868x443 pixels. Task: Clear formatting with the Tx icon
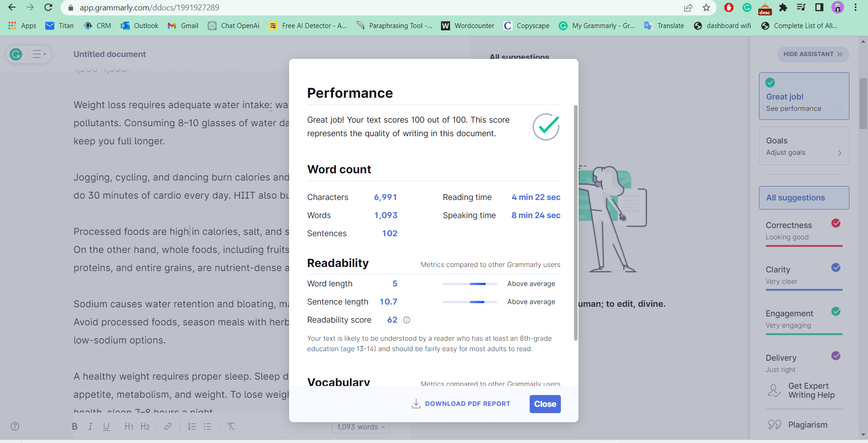231,426
